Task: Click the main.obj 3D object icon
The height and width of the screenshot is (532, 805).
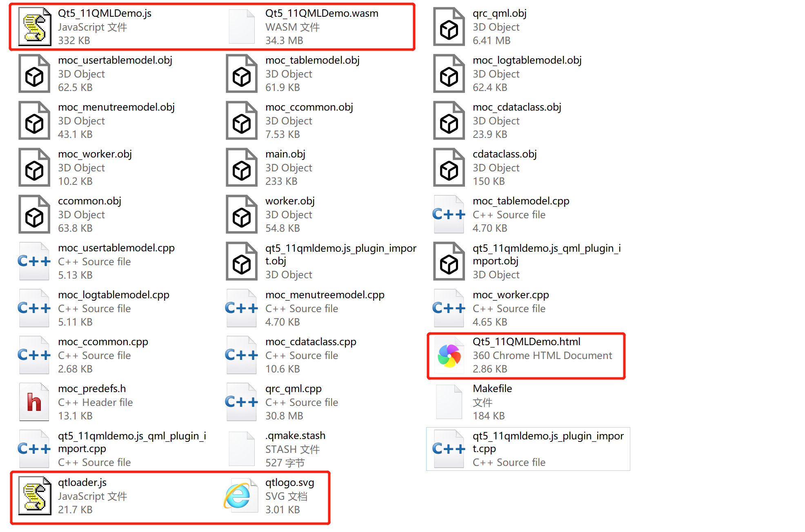Action: [242, 168]
